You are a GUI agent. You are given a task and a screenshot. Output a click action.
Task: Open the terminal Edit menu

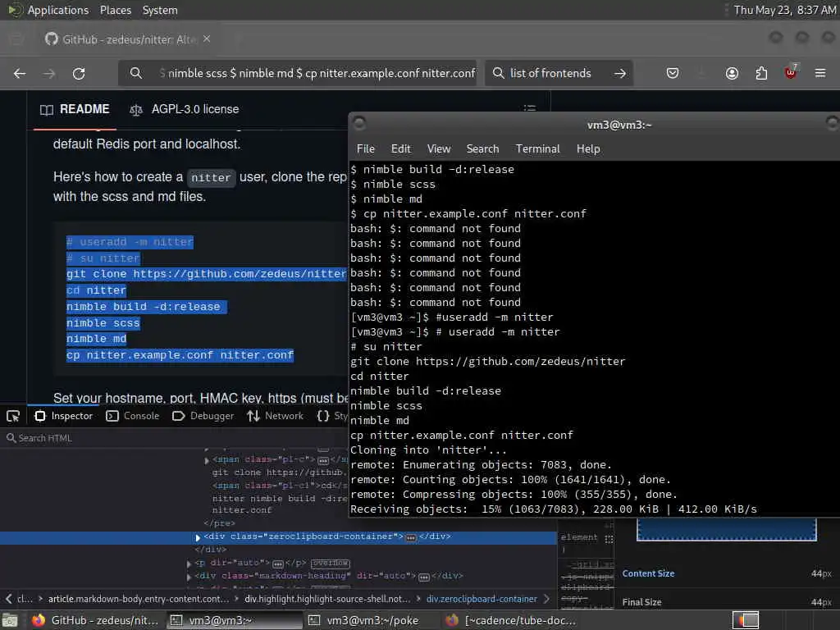click(400, 149)
